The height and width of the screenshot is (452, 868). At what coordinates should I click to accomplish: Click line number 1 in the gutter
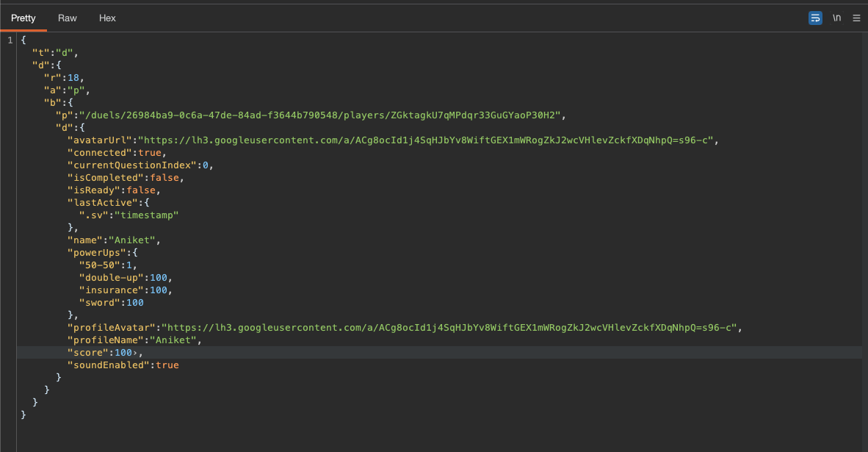[10, 40]
